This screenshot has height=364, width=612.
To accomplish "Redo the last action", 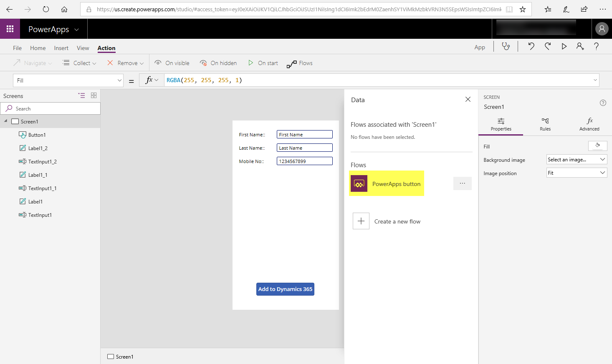I will coord(548,46).
